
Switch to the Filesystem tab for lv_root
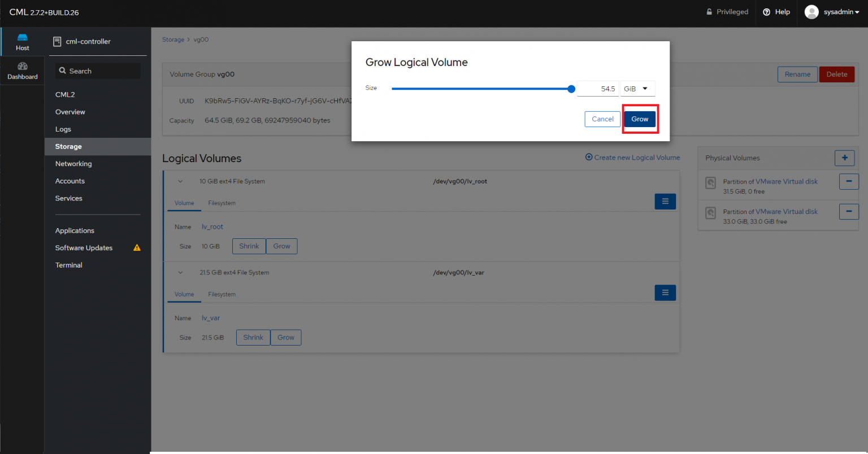222,203
